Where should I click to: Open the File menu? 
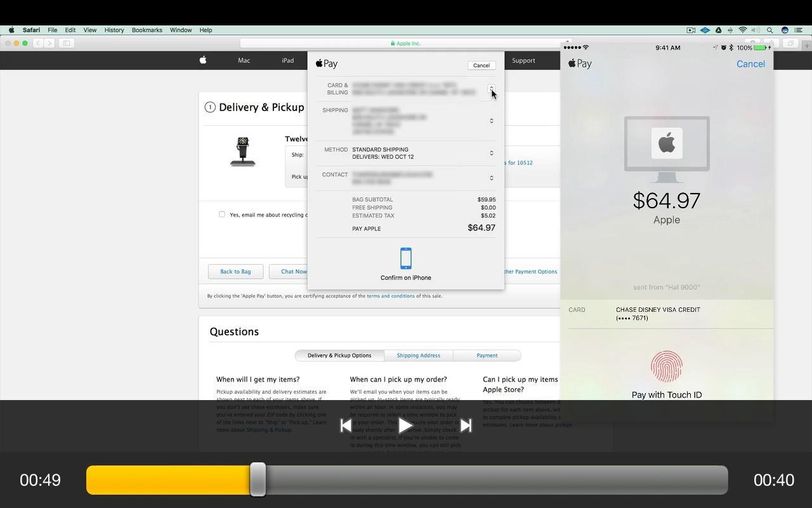53,30
